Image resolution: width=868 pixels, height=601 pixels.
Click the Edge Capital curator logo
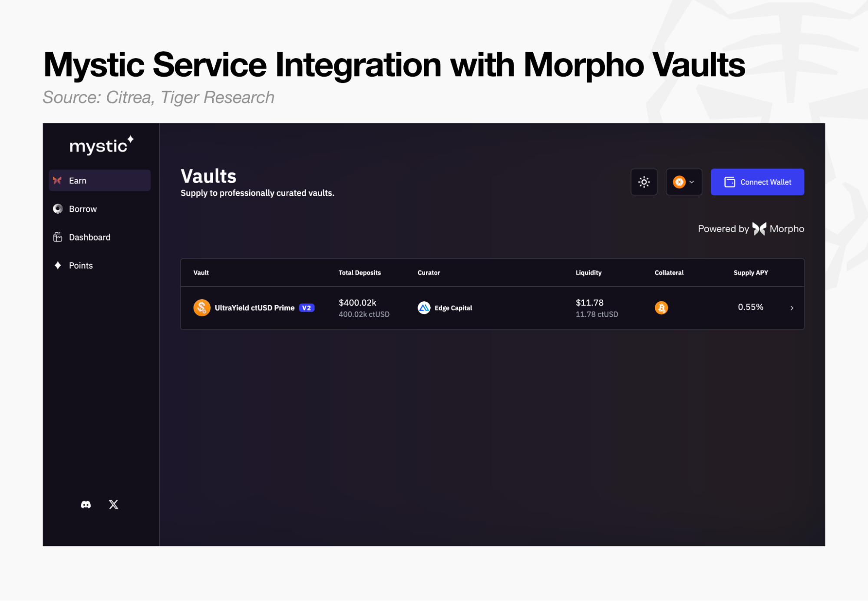point(424,308)
